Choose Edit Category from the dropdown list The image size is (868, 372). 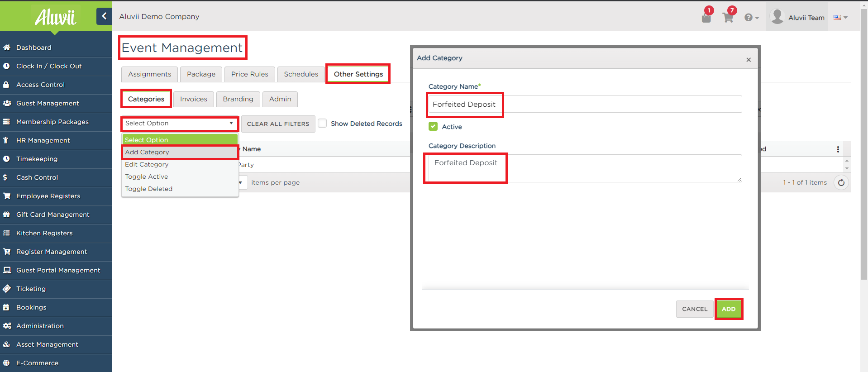point(180,164)
